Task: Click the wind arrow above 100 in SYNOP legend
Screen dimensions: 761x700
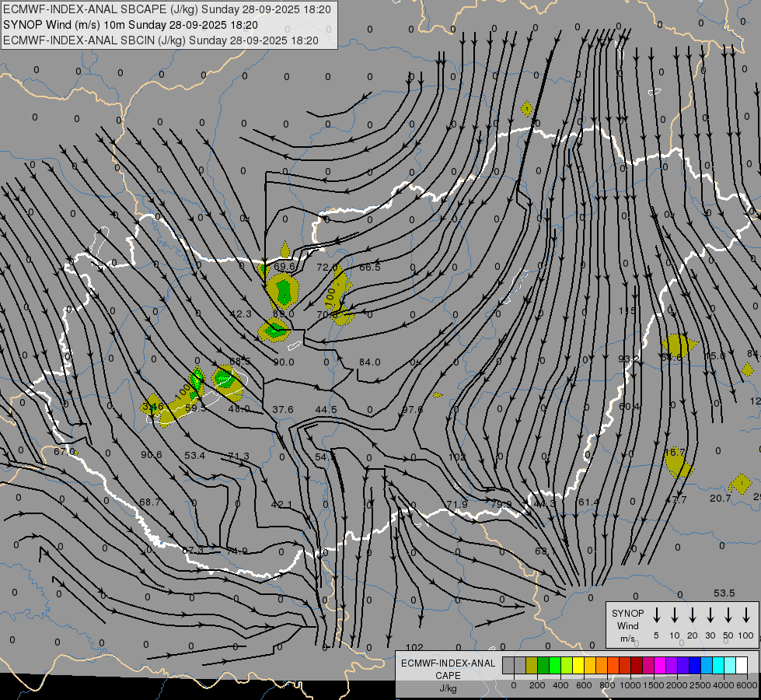Action: click(x=746, y=615)
